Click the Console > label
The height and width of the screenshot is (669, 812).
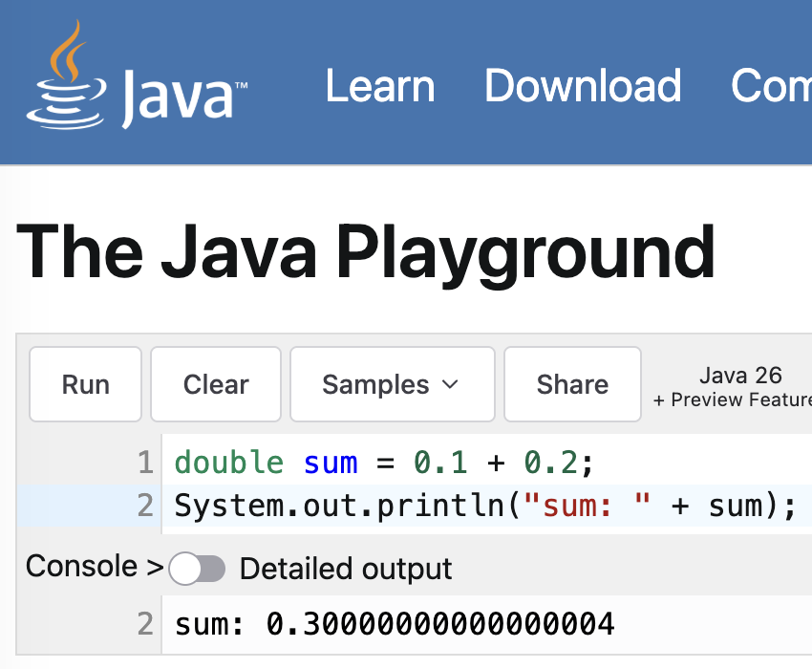point(95,566)
